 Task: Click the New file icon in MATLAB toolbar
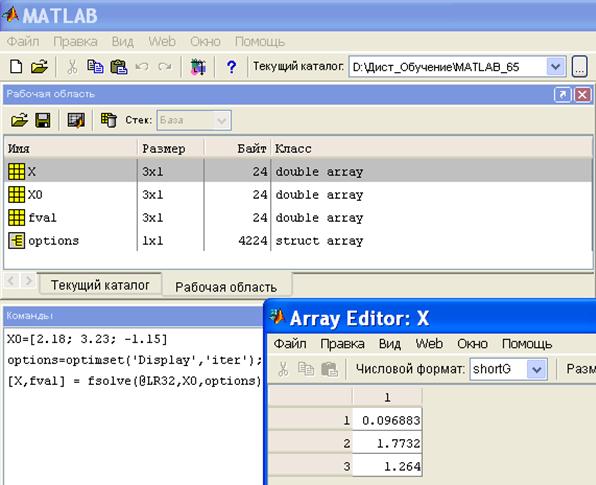coord(16,67)
